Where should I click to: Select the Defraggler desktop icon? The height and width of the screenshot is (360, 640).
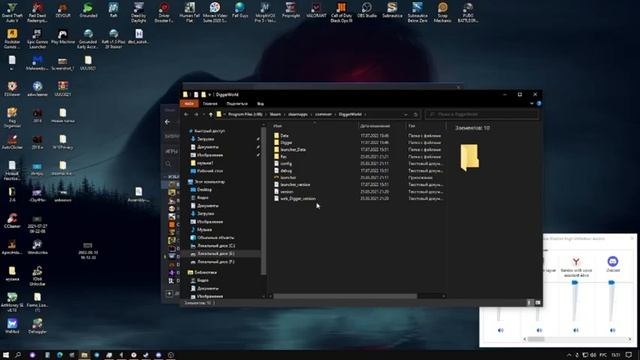tap(38, 327)
